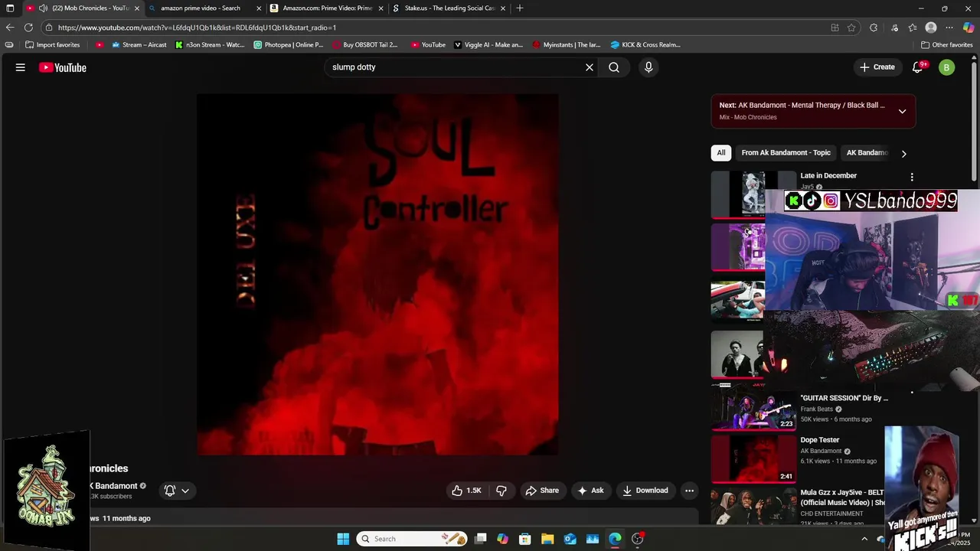This screenshot has width=980, height=551.
Task: Clear the 'slump dotty' search text
Action: click(x=590, y=67)
